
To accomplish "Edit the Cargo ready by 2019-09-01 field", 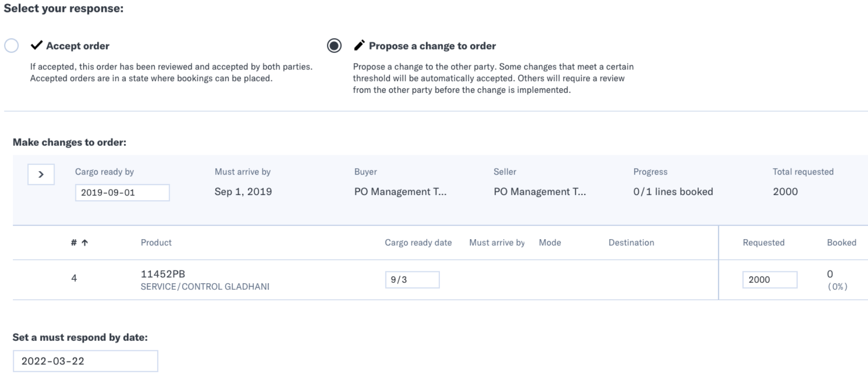I will pyautogui.click(x=123, y=192).
